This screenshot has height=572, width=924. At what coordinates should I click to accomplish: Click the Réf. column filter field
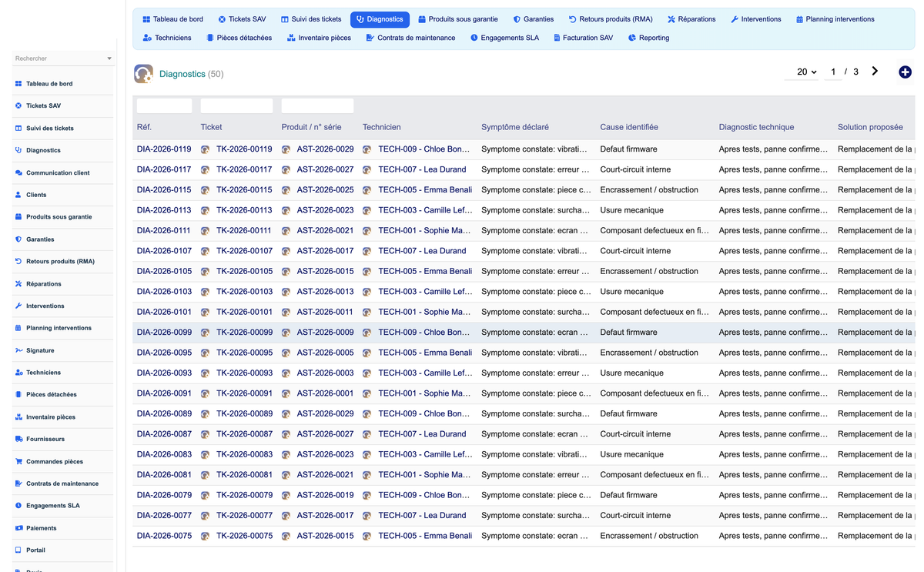164,105
